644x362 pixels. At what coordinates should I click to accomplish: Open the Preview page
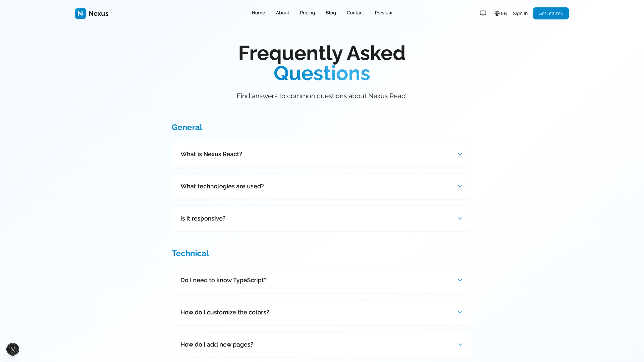click(x=383, y=13)
